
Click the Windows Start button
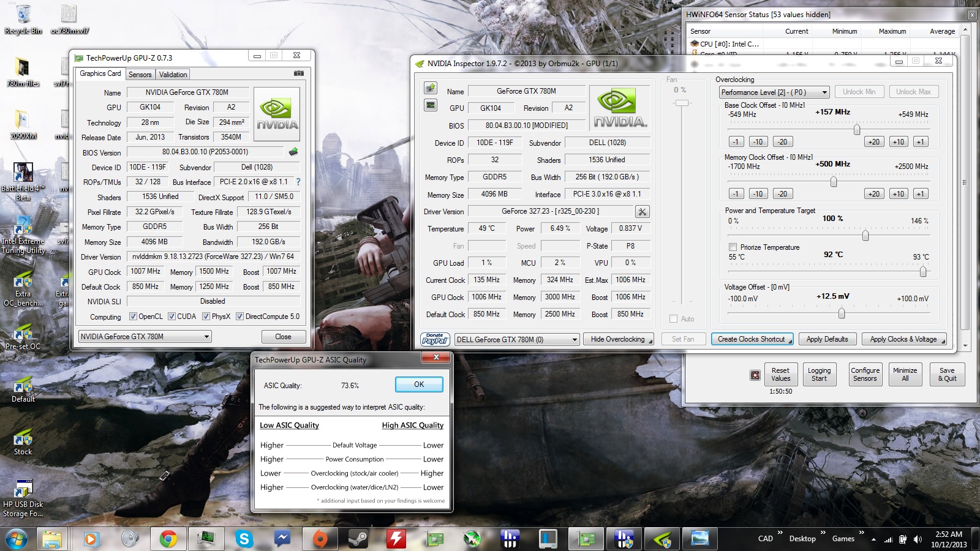click(x=17, y=539)
